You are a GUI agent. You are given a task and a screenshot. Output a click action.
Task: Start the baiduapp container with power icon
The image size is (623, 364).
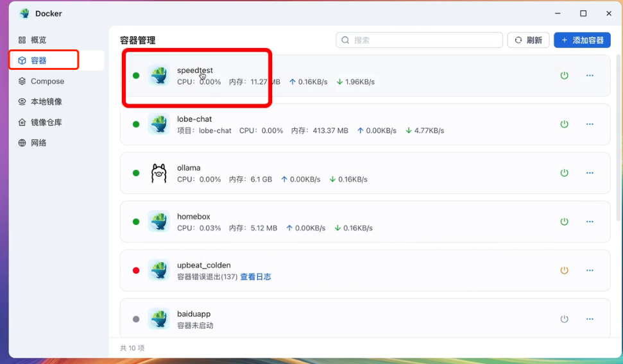click(564, 319)
